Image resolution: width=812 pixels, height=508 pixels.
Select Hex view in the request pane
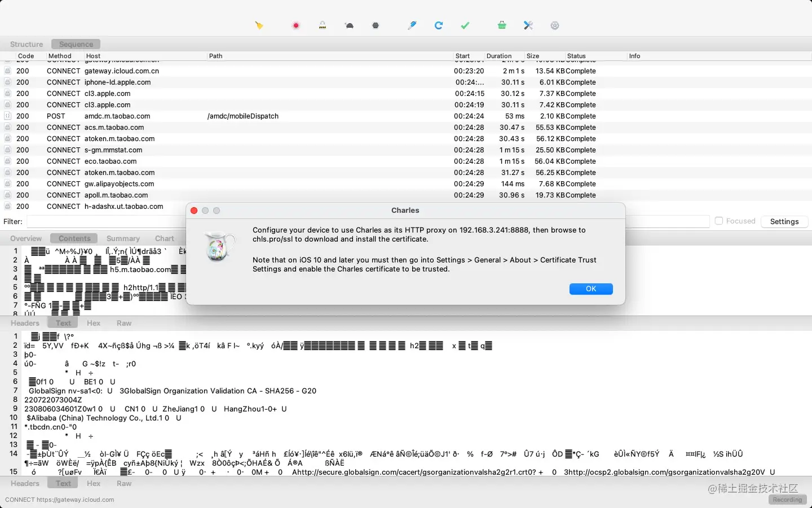(x=94, y=323)
